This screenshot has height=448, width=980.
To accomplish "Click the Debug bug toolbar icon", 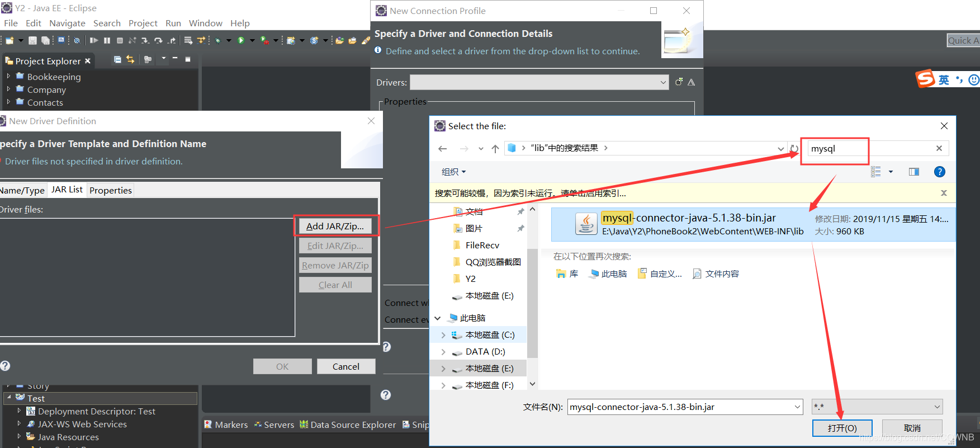I will [218, 40].
